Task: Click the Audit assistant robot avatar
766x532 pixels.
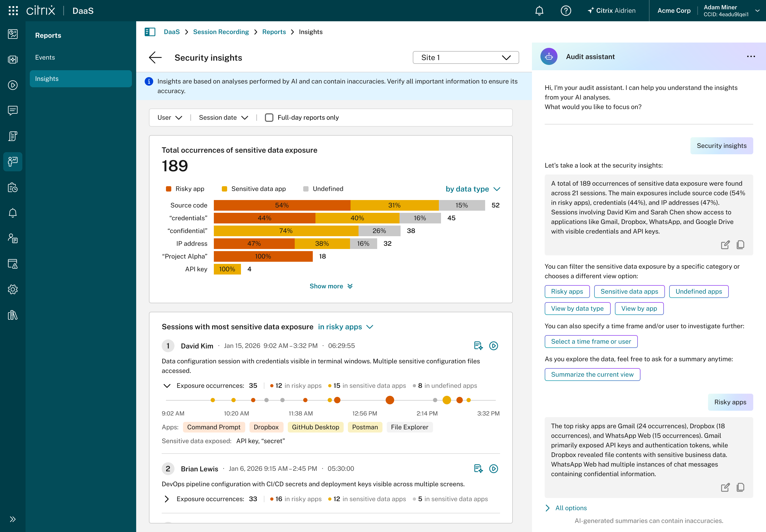Action: (549, 56)
